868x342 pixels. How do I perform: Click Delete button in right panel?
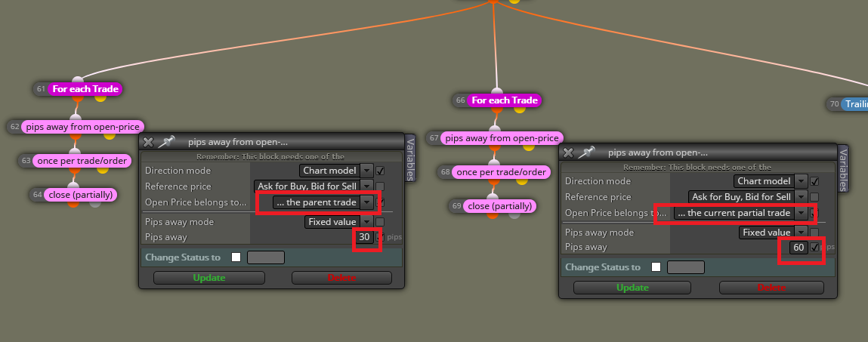(x=771, y=288)
